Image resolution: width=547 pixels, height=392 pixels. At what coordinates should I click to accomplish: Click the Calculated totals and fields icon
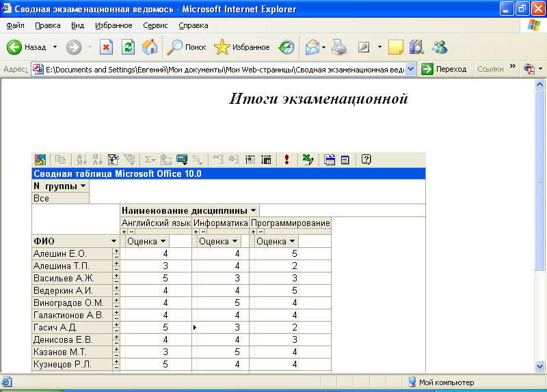[x=182, y=160]
